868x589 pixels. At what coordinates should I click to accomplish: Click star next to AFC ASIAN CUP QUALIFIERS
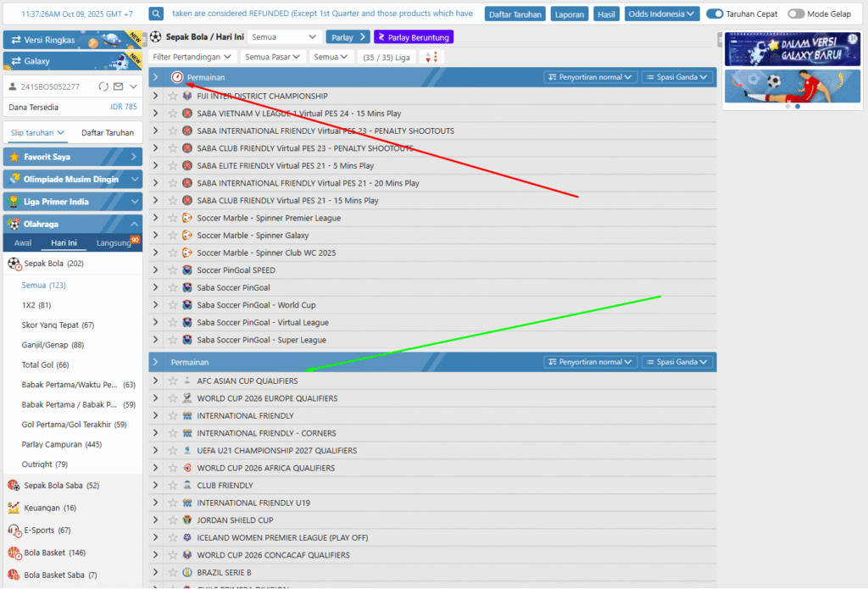[x=173, y=381]
